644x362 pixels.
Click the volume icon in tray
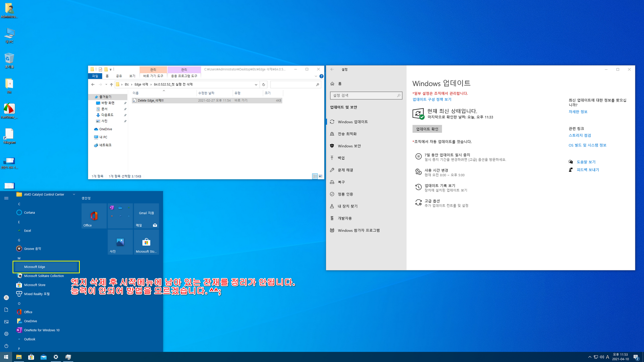pos(602,357)
